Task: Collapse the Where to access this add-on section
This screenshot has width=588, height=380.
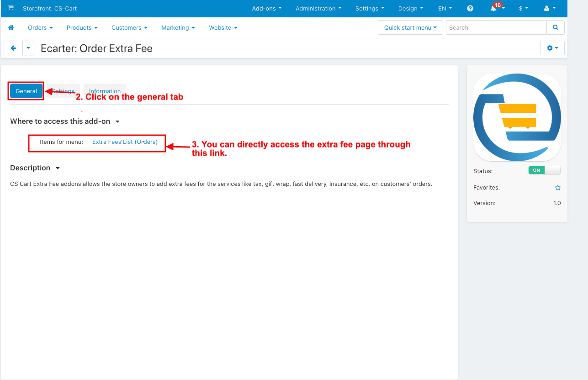Action: click(x=65, y=121)
